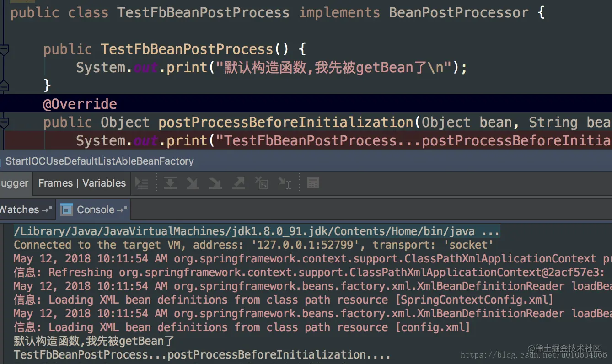The width and height of the screenshot is (612, 364).
Task: Click the Show Execution Point debugger icon
Action: pos(142,183)
